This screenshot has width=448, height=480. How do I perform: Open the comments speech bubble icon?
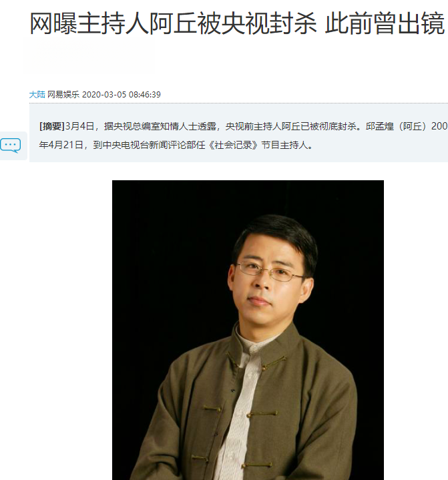point(11,146)
